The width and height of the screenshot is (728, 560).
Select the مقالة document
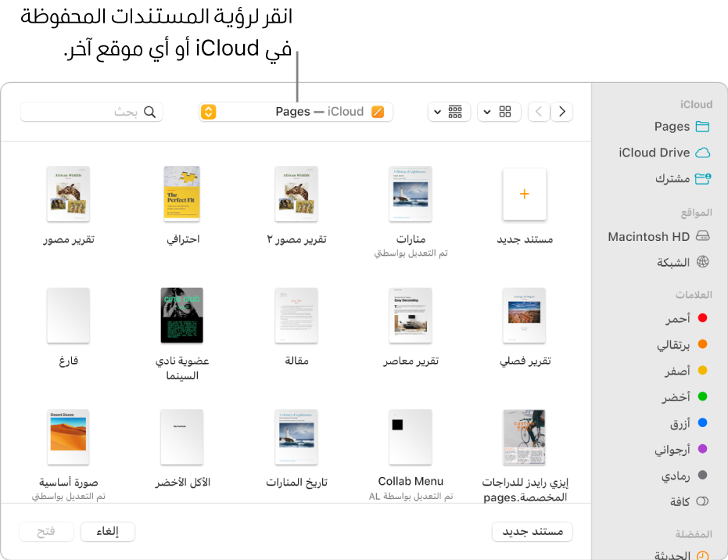296,316
